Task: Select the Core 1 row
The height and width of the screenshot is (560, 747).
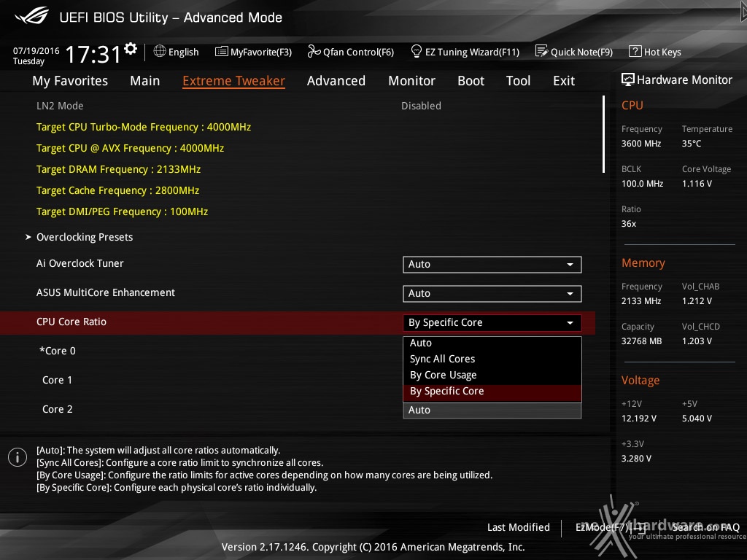Action: (x=57, y=380)
